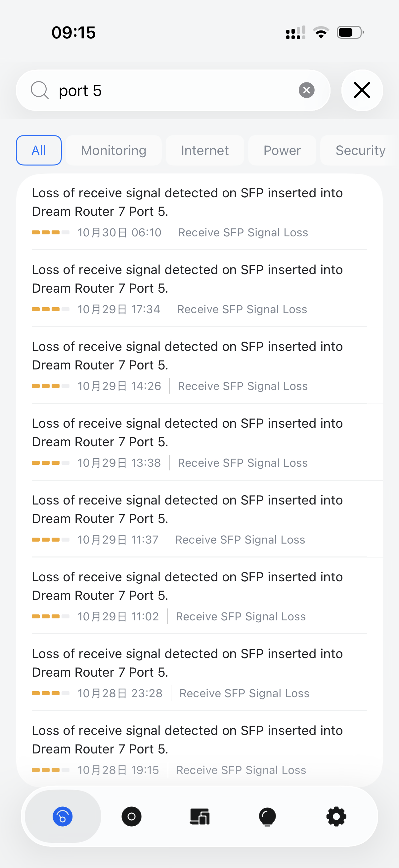The image size is (399, 868).
Task: Clear the 'port 5' search text
Action: click(306, 90)
